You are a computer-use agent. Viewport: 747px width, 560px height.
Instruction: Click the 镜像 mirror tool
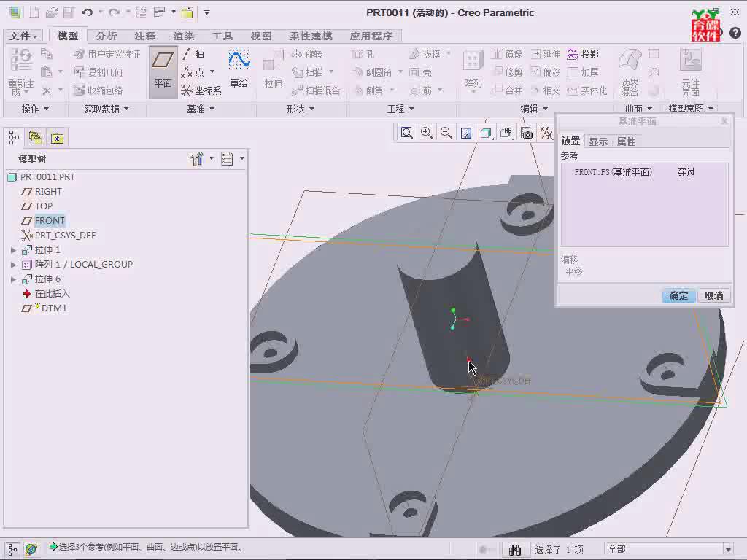tap(507, 54)
